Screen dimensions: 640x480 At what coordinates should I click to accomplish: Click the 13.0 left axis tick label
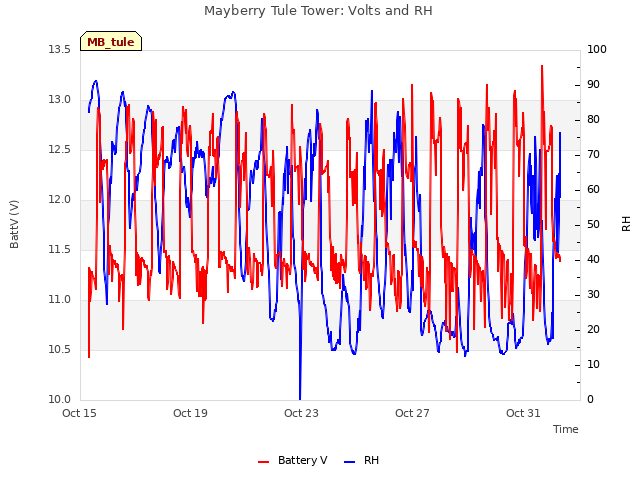point(60,100)
